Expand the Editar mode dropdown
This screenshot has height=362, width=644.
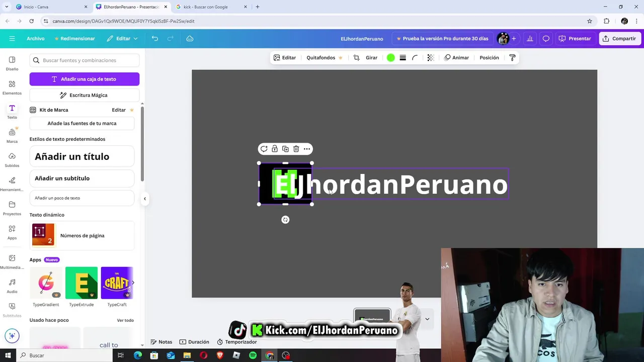(122, 39)
